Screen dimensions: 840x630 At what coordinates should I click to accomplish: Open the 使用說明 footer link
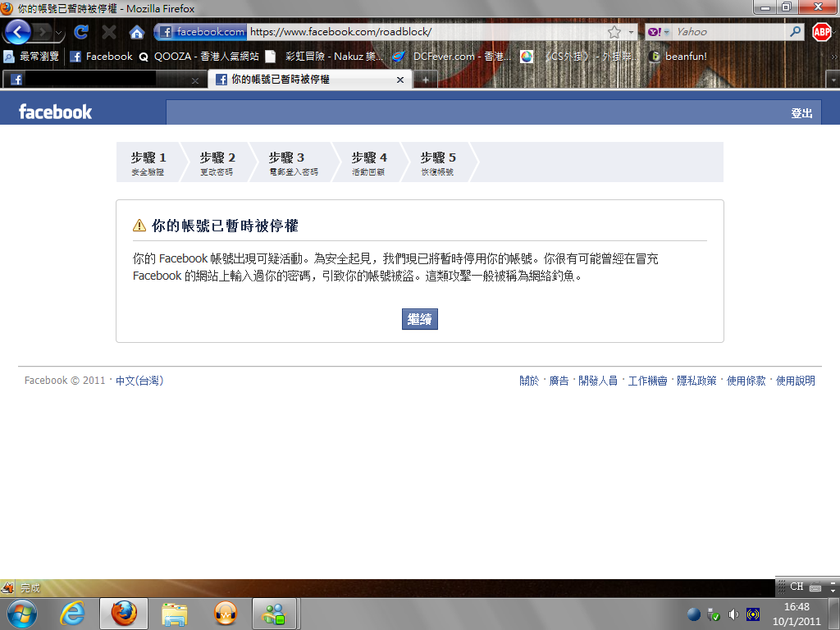(795, 381)
